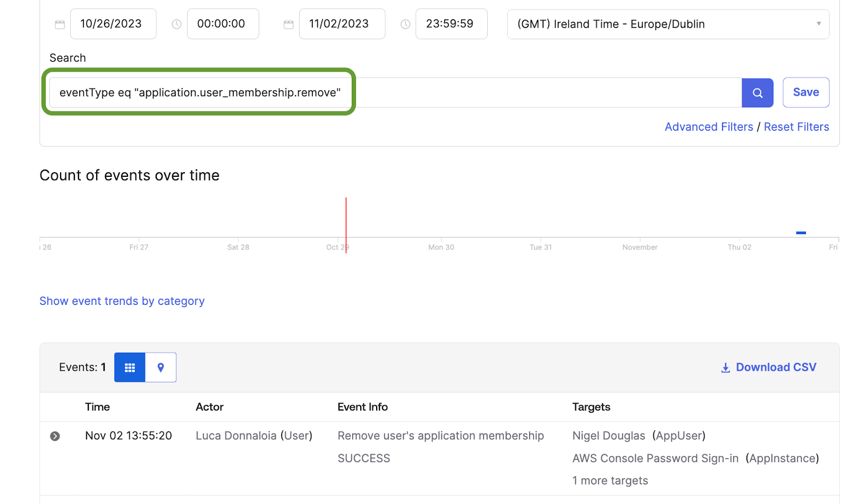Edit the 10/26/2023 start date field
Image resolution: width=850 pixels, height=504 pixels.
click(x=113, y=24)
